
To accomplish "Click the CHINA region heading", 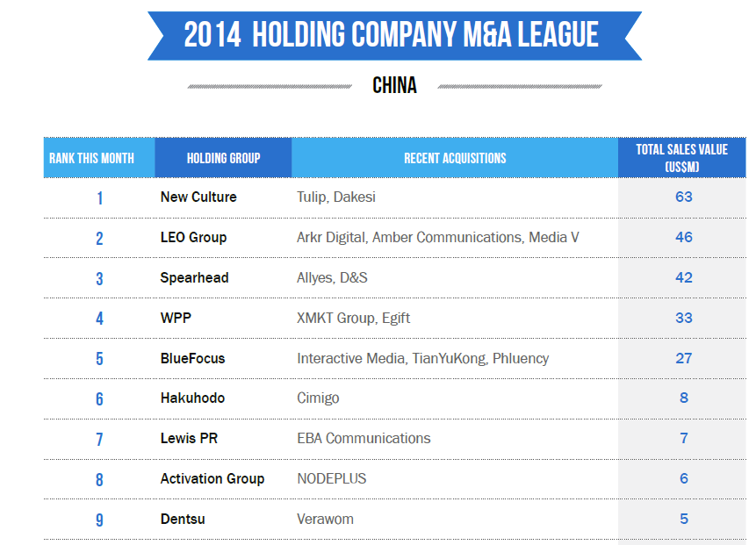I will (394, 85).
